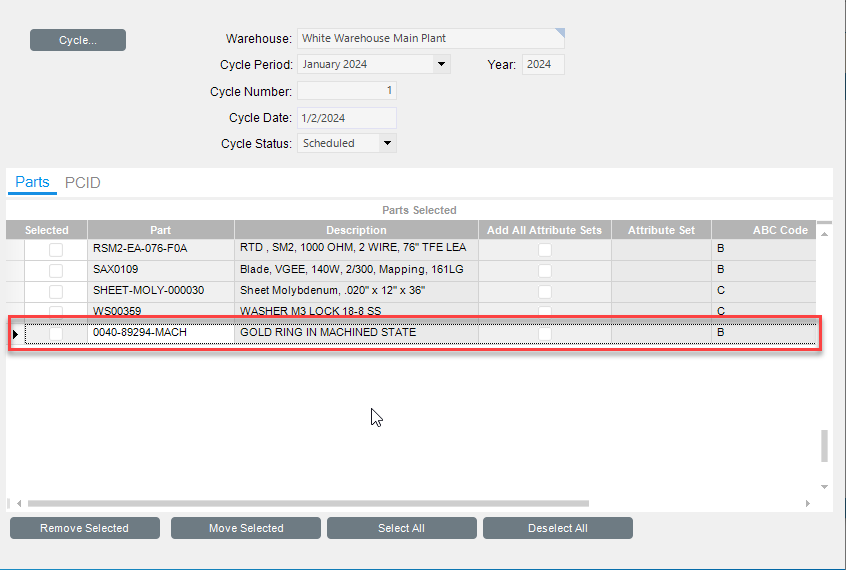
Task: Click the Cycle Date field 1/2/2024
Action: pos(346,118)
